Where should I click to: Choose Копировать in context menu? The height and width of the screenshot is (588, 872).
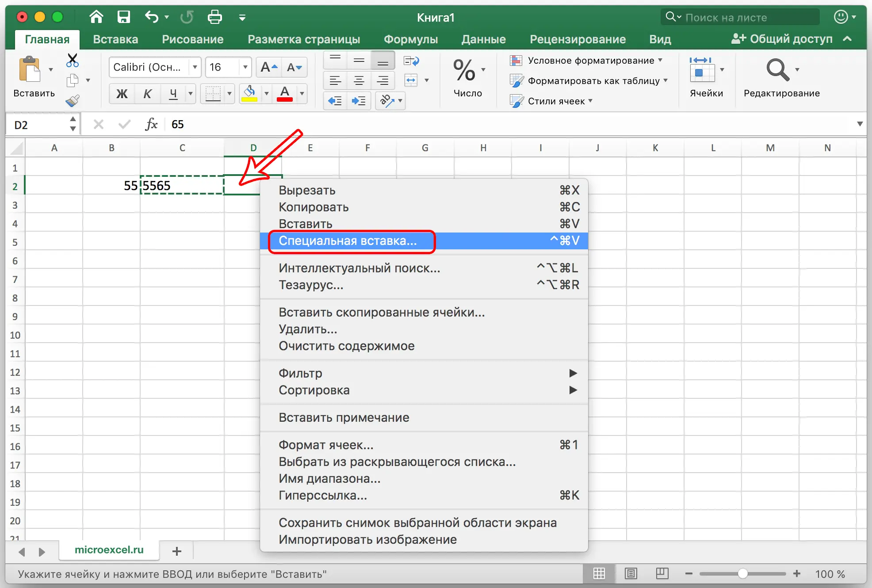pos(424,207)
